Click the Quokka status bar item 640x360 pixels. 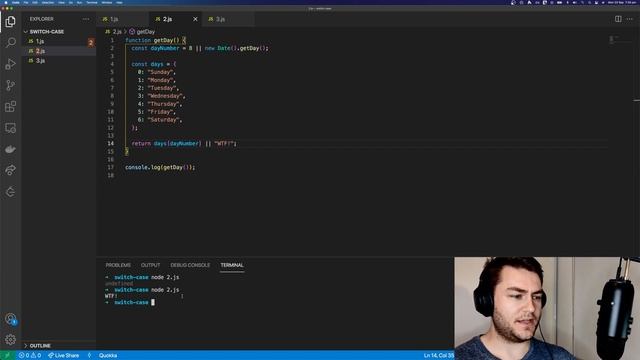[x=108, y=356]
